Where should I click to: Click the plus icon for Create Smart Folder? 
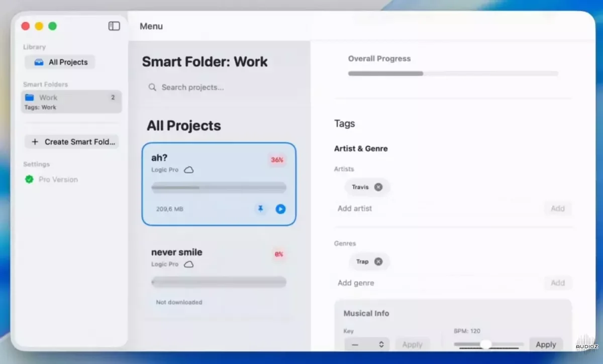[x=35, y=142]
